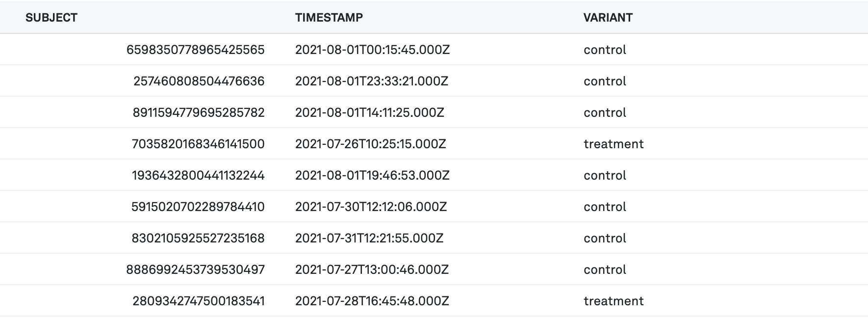Click subject ID ending in 285782
This screenshot has height=319, width=868.
tap(199, 112)
